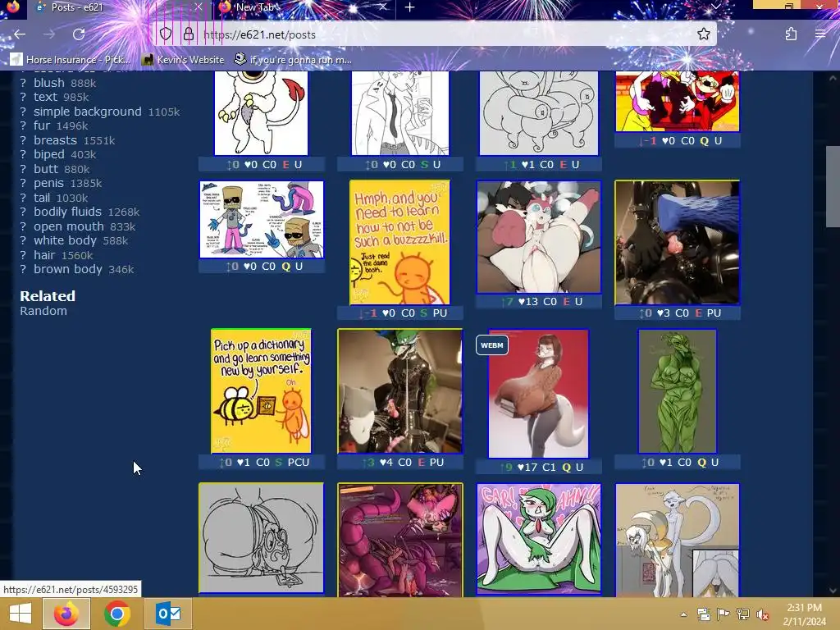Open the 'Pick up a dictionary' comic thumbnail

[261, 391]
